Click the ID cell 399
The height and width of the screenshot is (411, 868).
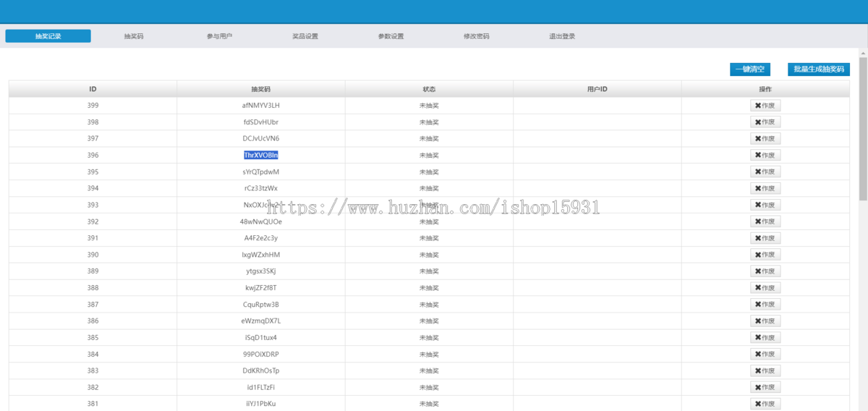pos(93,106)
